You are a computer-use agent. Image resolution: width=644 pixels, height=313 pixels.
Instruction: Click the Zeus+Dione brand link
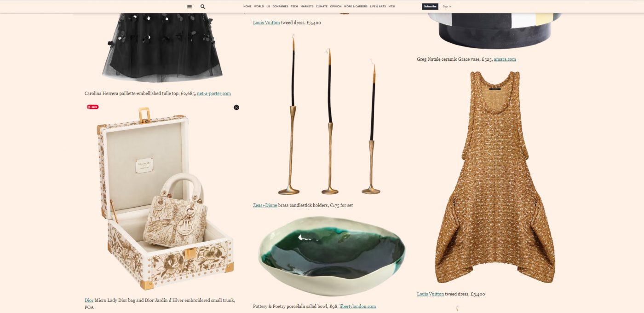click(x=265, y=205)
